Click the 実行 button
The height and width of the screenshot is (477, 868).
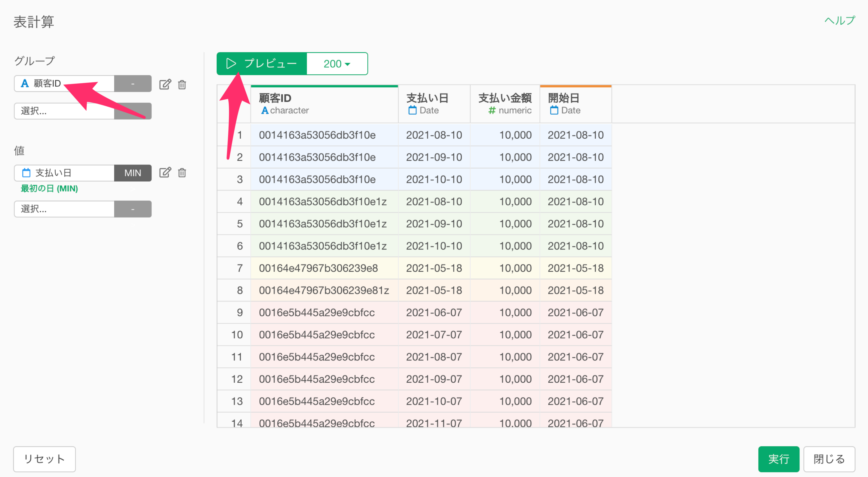(x=778, y=459)
